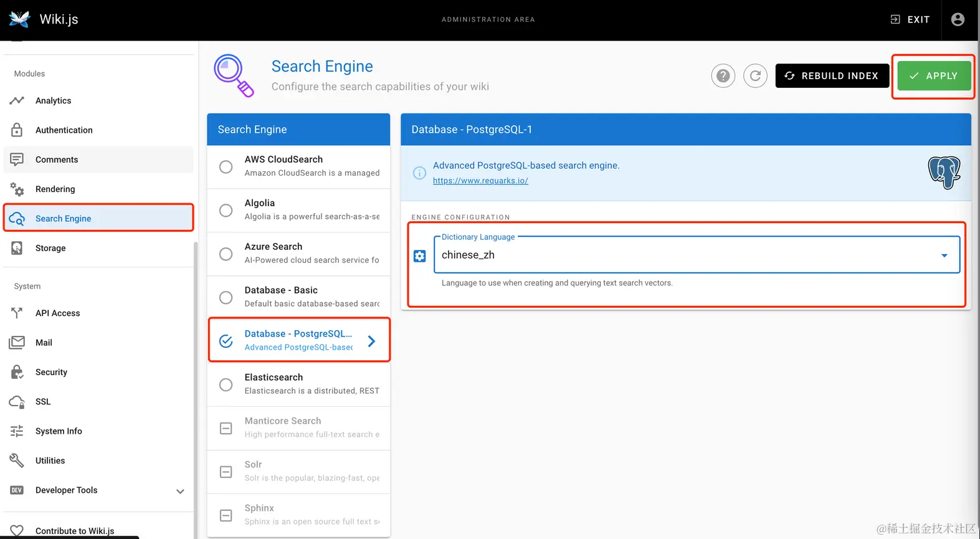Choose the Elasticsearch radio option
Screen dimensions: 980x539
(x=226, y=384)
